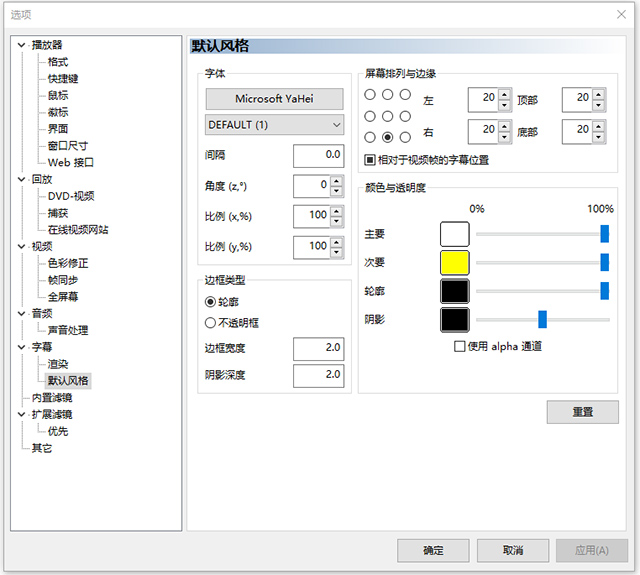The height and width of the screenshot is (575, 640).
Task: Open the 轮廓 black color swatch
Action: [455, 291]
